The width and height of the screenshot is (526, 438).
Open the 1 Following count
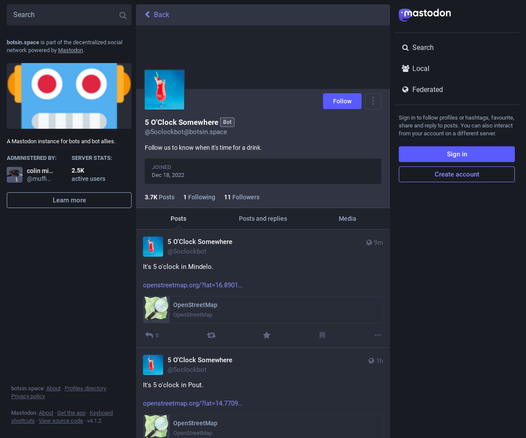click(199, 197)
